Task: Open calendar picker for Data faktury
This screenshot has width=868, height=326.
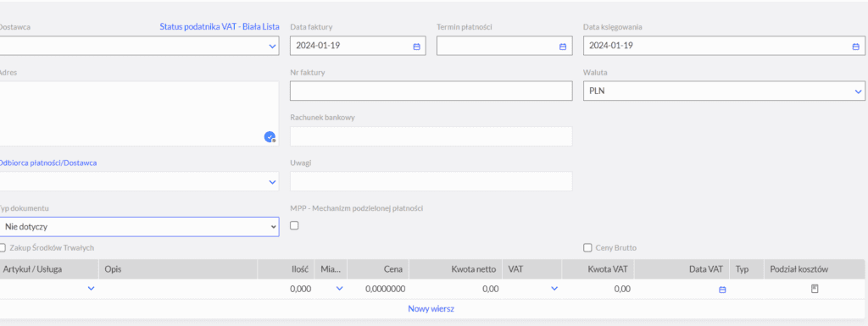Action: [417, 47]
